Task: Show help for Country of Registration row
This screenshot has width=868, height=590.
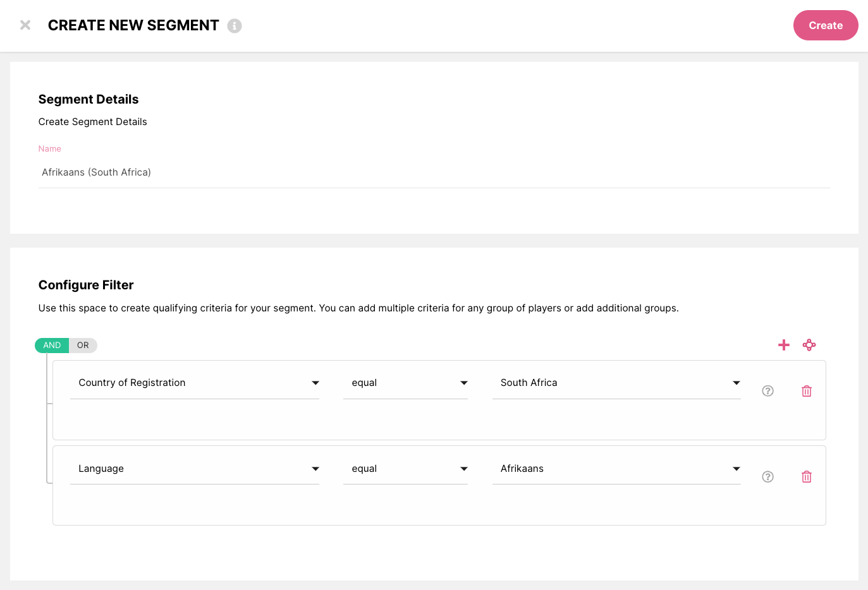Action: pos(768,391)
